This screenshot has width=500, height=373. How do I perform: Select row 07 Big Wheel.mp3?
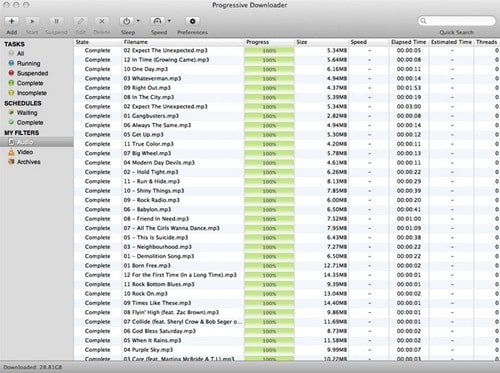pos(287,153)
